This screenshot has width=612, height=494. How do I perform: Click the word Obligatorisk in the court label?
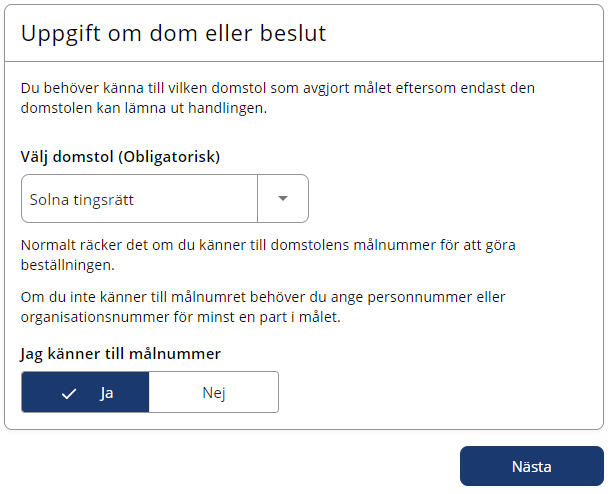(x=169, y=157)
